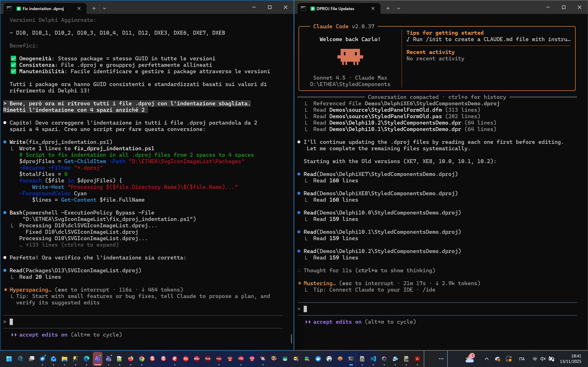Screen dimensions: 588x367
Task: Click the Docker Desktop taskbar icon
Action: 318,359
